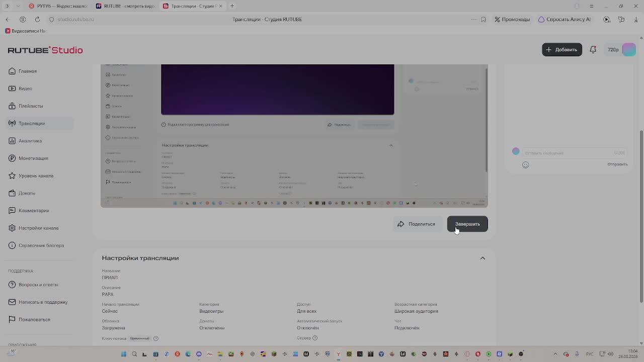Select the Широкая аудитория value

[416, 311]
